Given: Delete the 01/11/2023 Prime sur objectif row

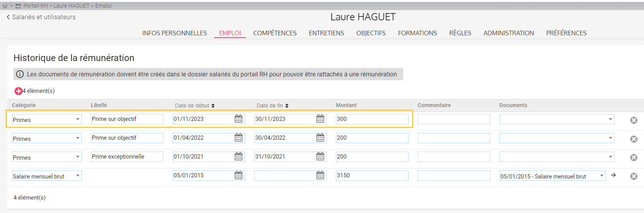Looking at the screenshot, I should (x=634, y=120).
